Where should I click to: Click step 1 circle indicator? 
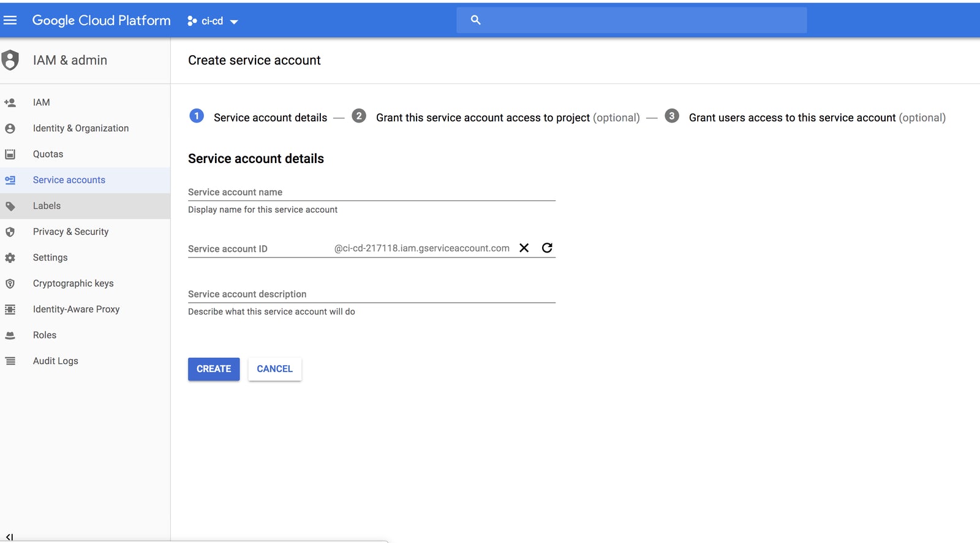pos(197,116)
